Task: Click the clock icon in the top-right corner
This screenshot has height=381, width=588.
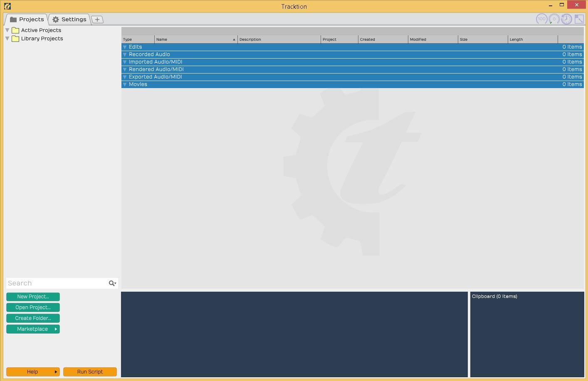Action: point(566,19)
